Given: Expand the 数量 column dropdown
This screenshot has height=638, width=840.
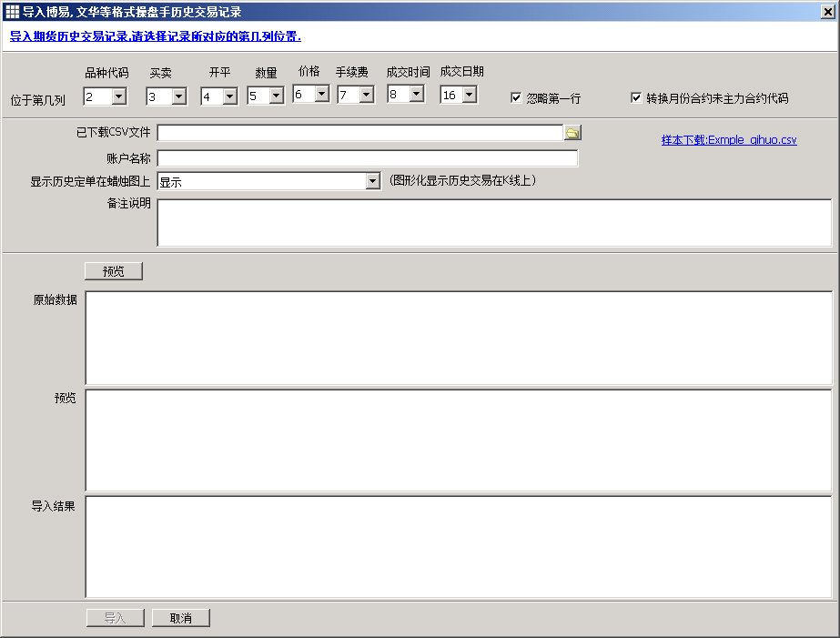Looking at the screenshot, I should click(277, 96).
